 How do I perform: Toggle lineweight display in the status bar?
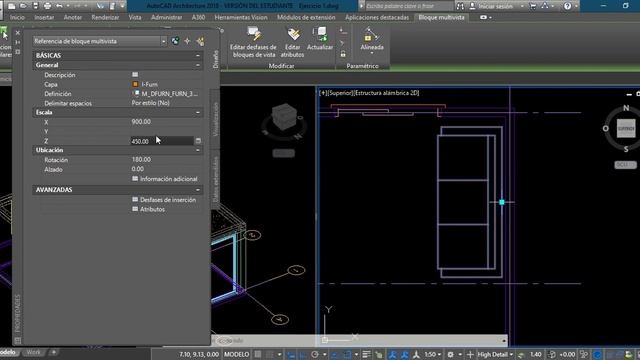[x=366, y=354]
